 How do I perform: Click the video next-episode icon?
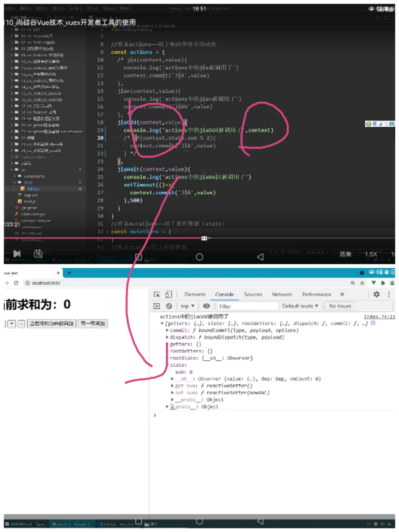click(17, 253)
